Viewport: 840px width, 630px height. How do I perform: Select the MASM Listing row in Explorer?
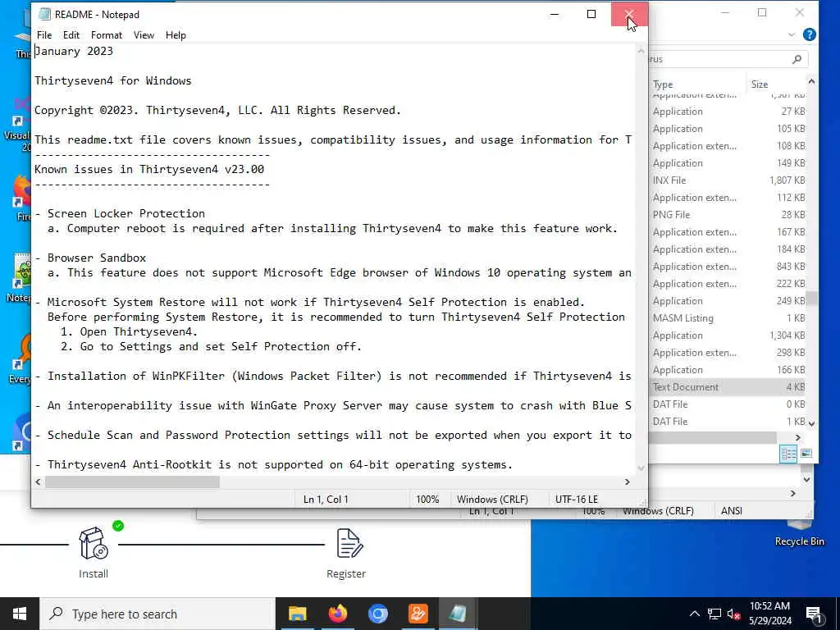728,317
